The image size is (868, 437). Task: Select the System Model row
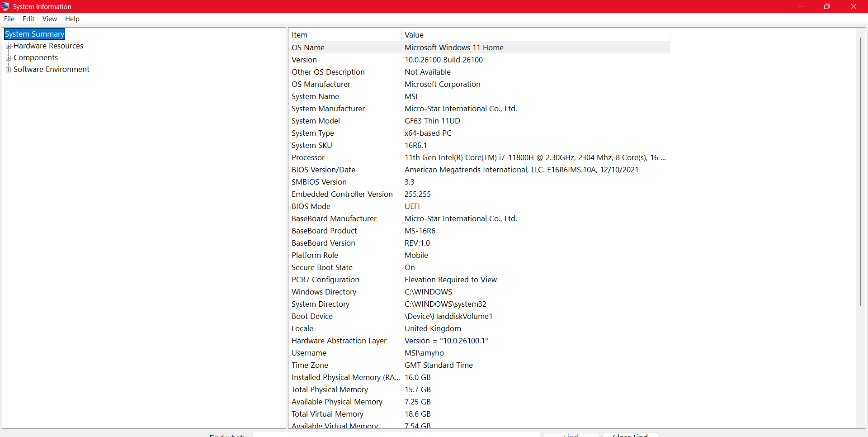tap(480, 121)
